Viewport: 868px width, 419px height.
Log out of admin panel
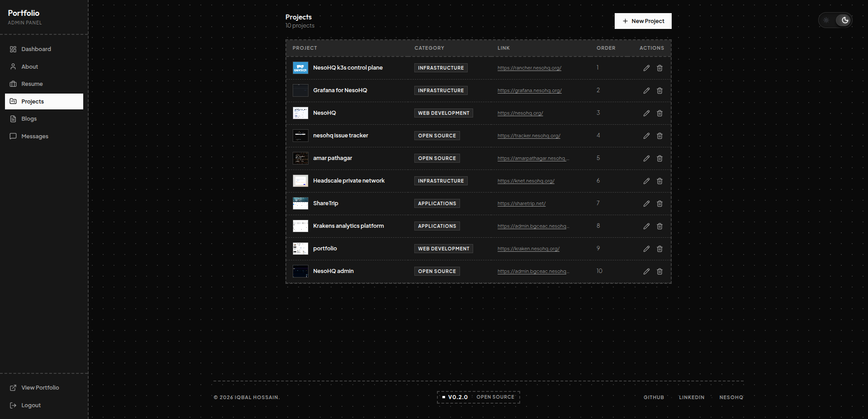(x=31, y=405)
